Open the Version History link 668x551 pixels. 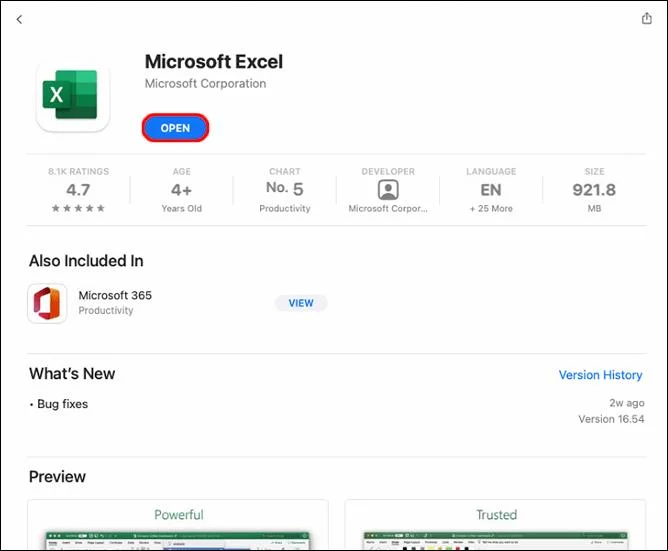[x=600, y=375]
